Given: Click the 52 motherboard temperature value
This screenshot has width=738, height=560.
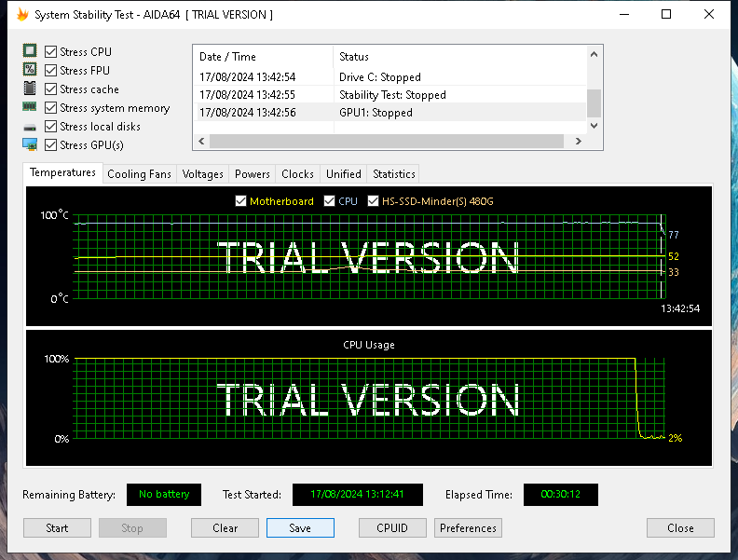Looking at the screenshot, I should point(674,256).
